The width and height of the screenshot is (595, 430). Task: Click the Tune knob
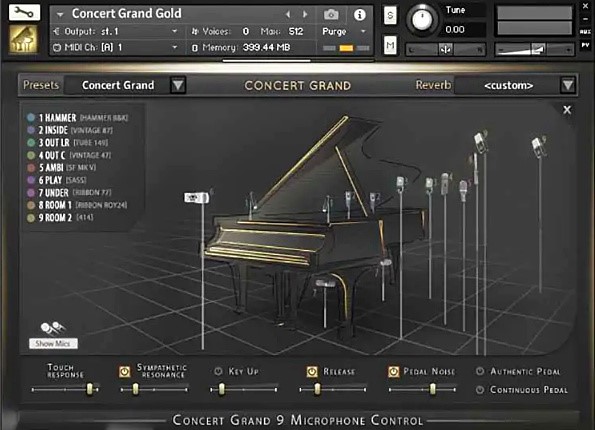click(x=422, y=20)
